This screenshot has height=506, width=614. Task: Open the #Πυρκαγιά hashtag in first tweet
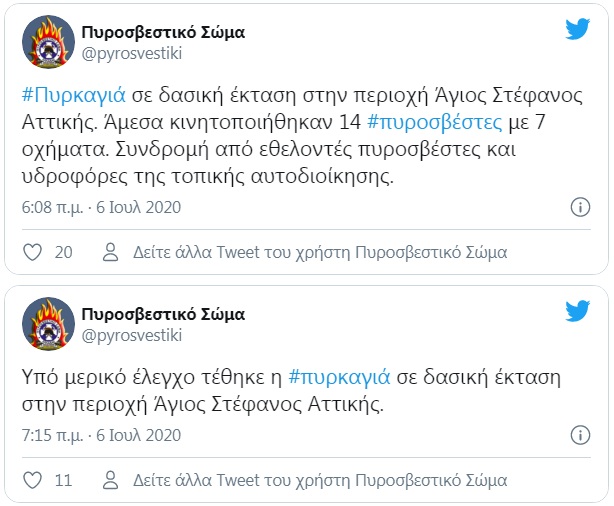click(x=74, y=95)
